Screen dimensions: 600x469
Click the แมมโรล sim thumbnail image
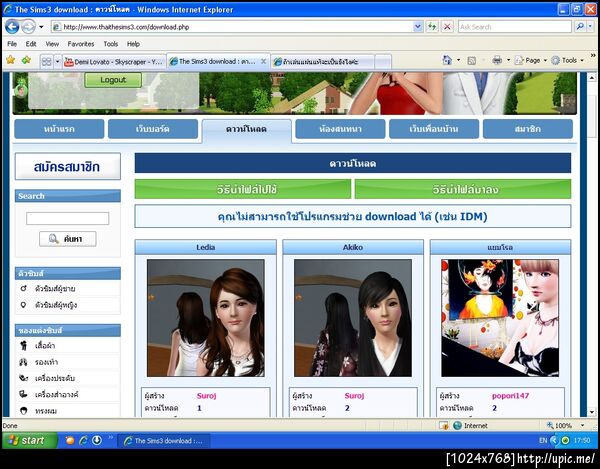[x=500, y=318]
